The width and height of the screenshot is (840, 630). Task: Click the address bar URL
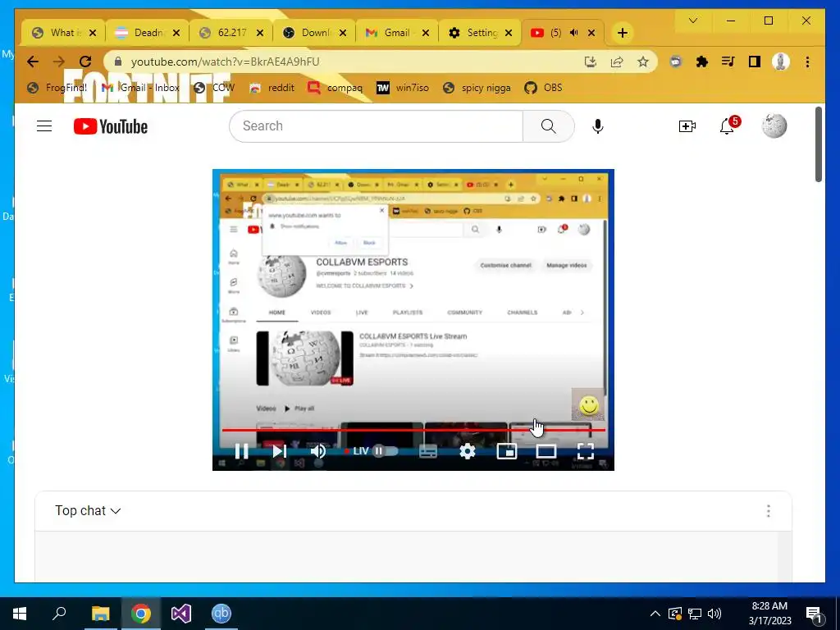pyautogui.click(x=225, y=62)
